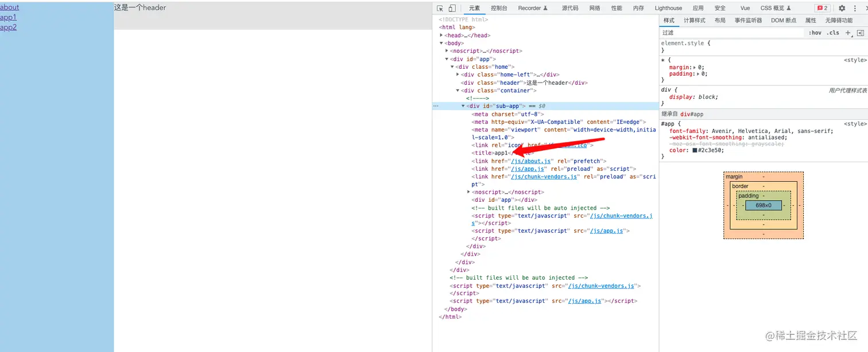This screenshot has height=352, width=868.
Task: Open /js/chunk-vendors.js script src below </html> area
Action: point(602,285)
